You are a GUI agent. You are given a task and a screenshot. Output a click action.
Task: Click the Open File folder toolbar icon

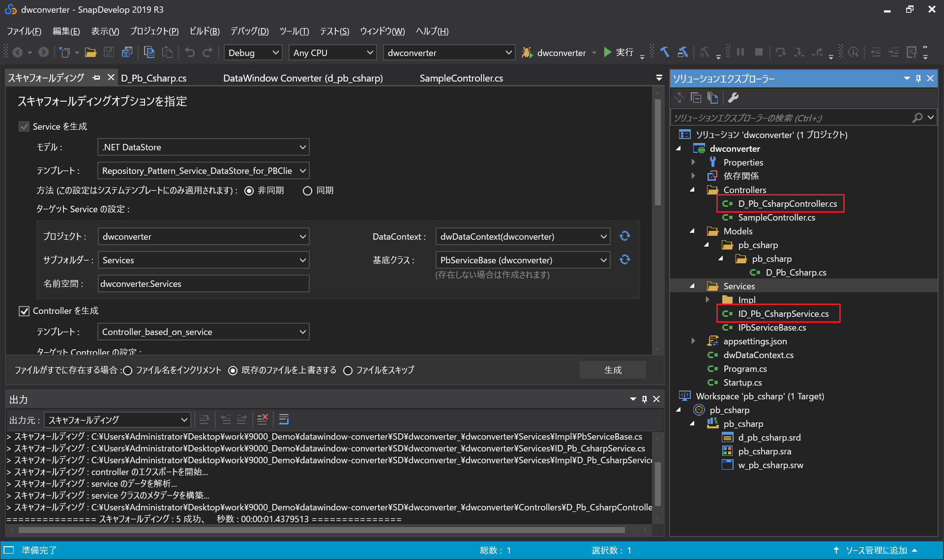pos(90,53)
